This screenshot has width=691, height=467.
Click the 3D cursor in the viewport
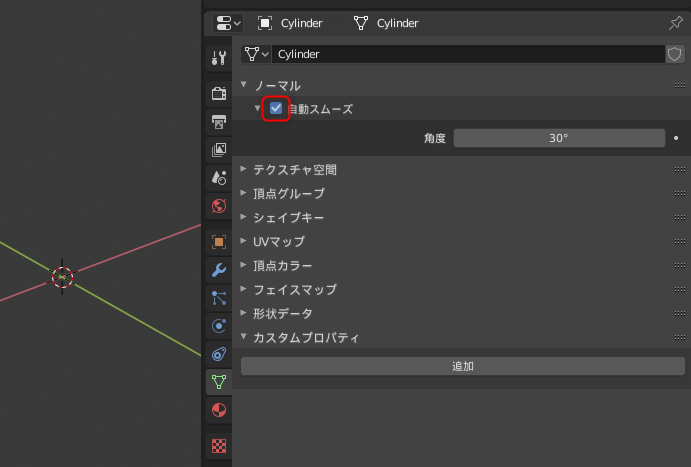(x=62, y=277)
